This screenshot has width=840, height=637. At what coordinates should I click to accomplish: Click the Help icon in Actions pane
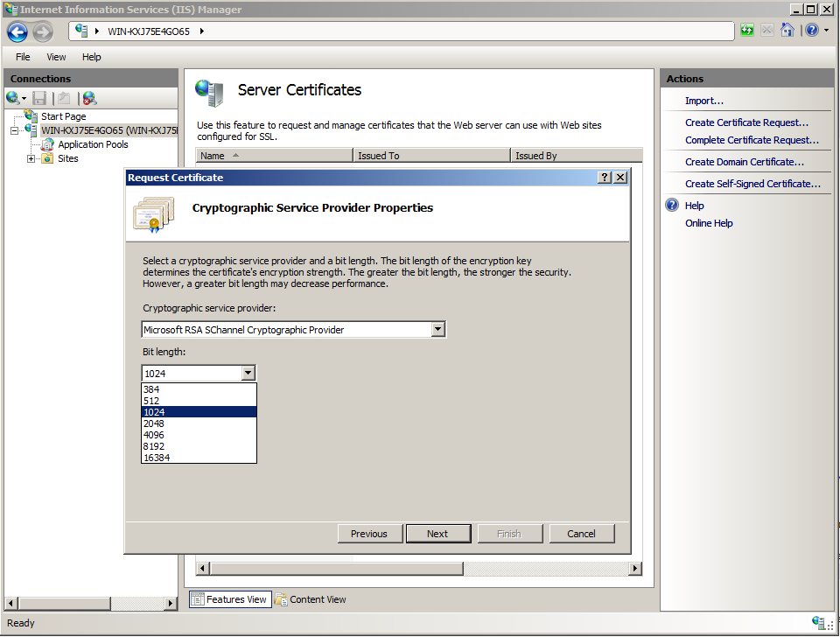tap(672, 206)
